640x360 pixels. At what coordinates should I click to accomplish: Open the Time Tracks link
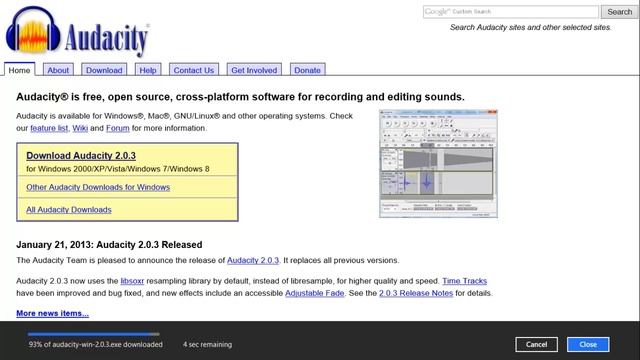point(464,281)
